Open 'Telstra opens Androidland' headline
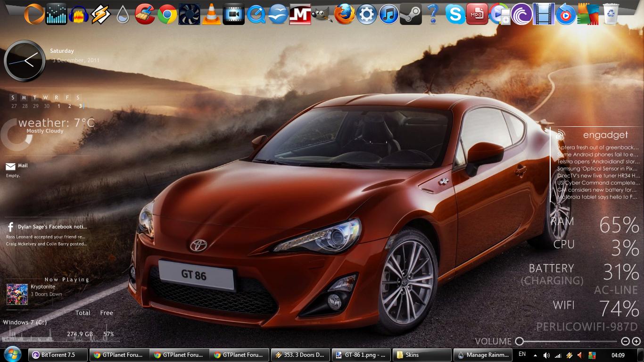The width and height of the screenshot is (644, 362). [598, 162]
